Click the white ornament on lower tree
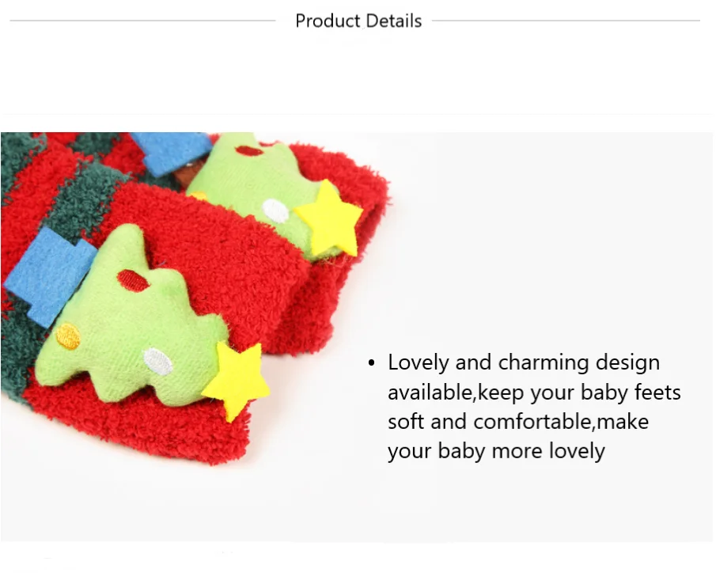 (x=158, y=362)
